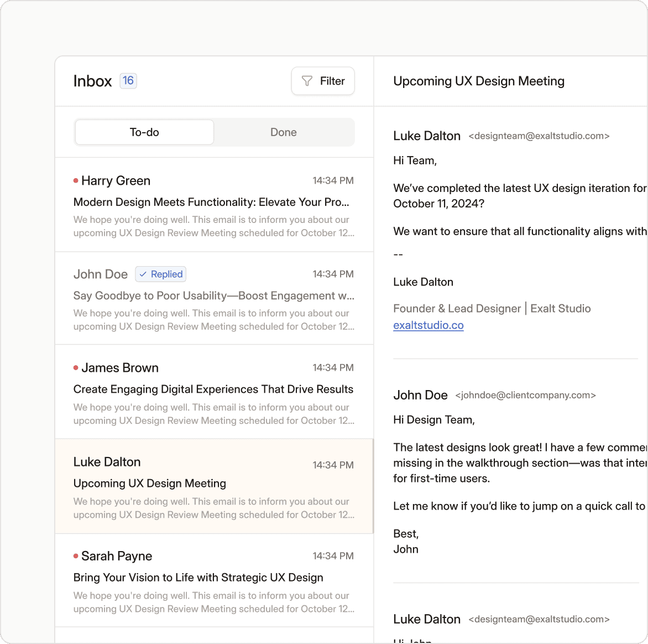This screenshot has width=648, height=644.
Task: Click the Replied badge on John Doe
Action: (x=161, y=274)
